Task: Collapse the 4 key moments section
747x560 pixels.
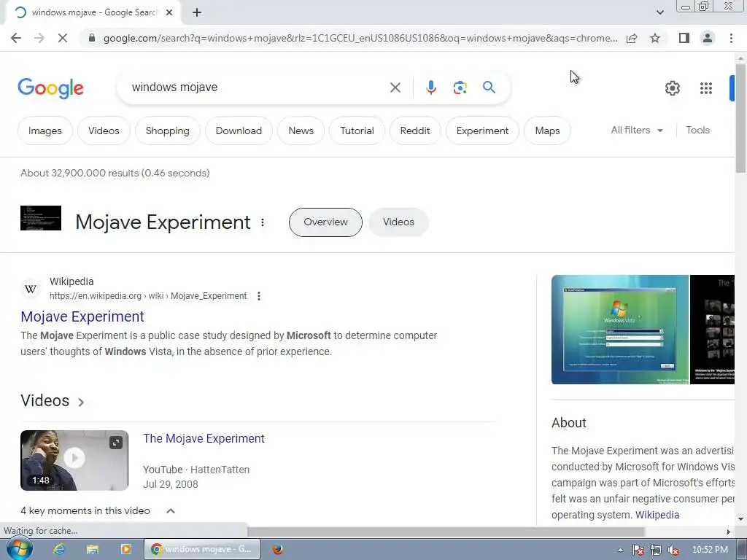Action: click(x=171, y=511)
